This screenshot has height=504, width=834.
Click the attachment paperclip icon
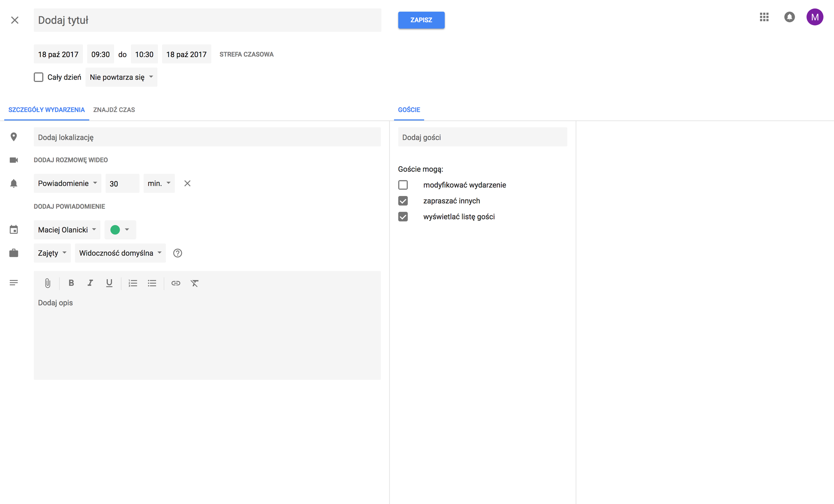pos(48,283)
